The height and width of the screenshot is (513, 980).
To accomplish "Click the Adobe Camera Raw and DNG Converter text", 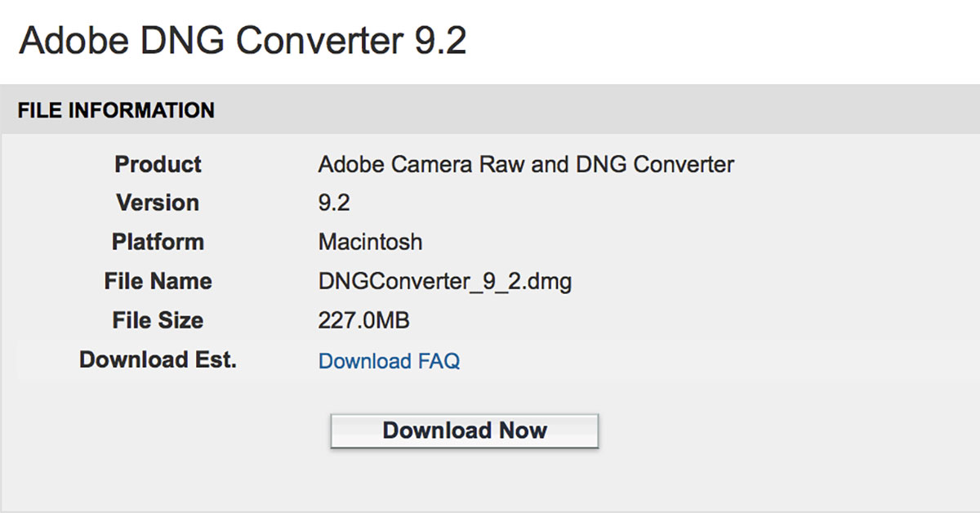I will point(525,163).
